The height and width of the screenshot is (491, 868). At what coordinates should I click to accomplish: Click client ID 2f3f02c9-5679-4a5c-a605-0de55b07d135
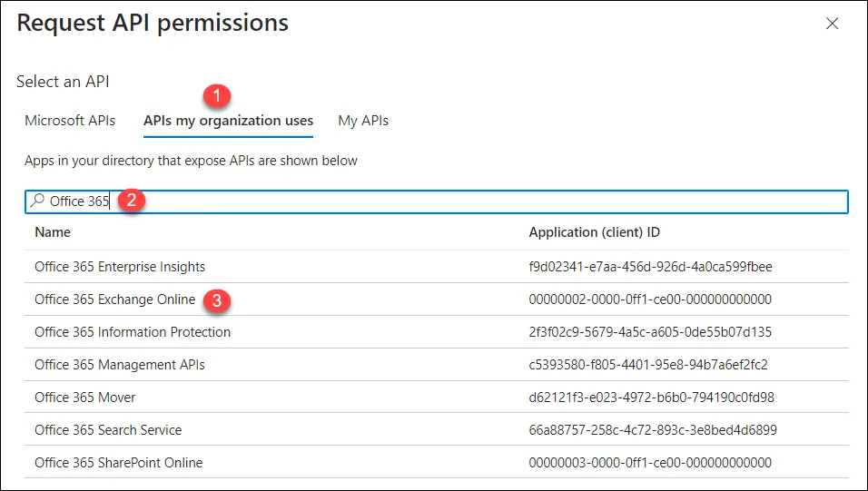tap(650, 332)
